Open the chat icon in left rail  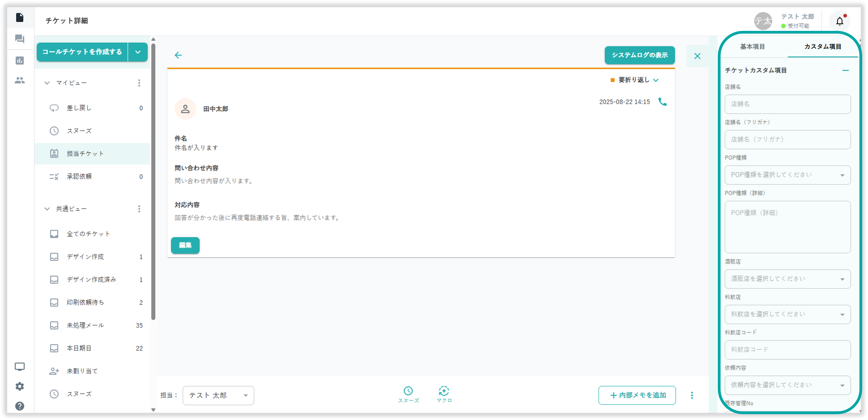pos(20,39)
